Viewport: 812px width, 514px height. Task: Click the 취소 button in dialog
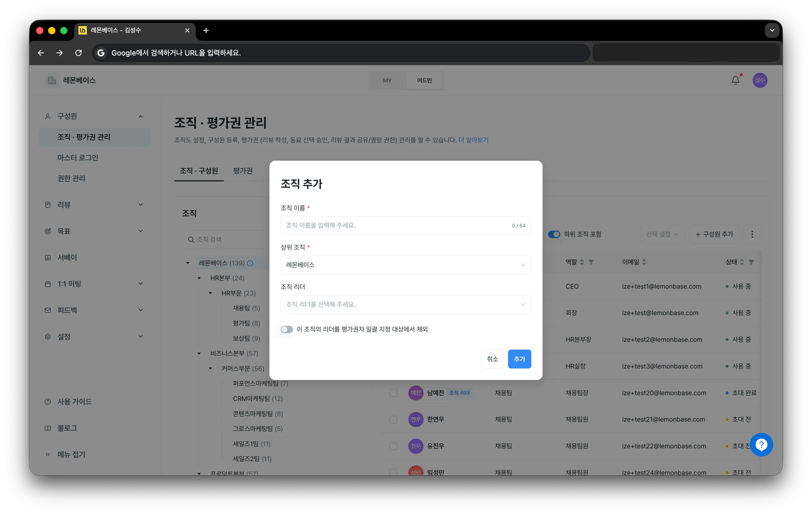492,359
